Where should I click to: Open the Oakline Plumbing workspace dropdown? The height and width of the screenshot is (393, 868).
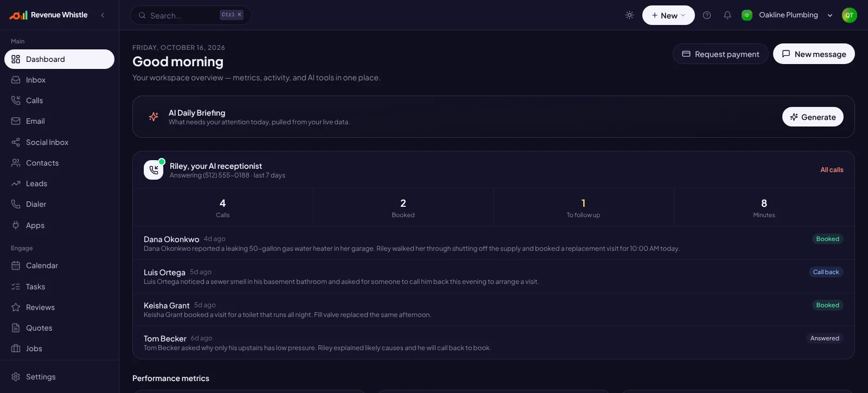pos(787,15)
